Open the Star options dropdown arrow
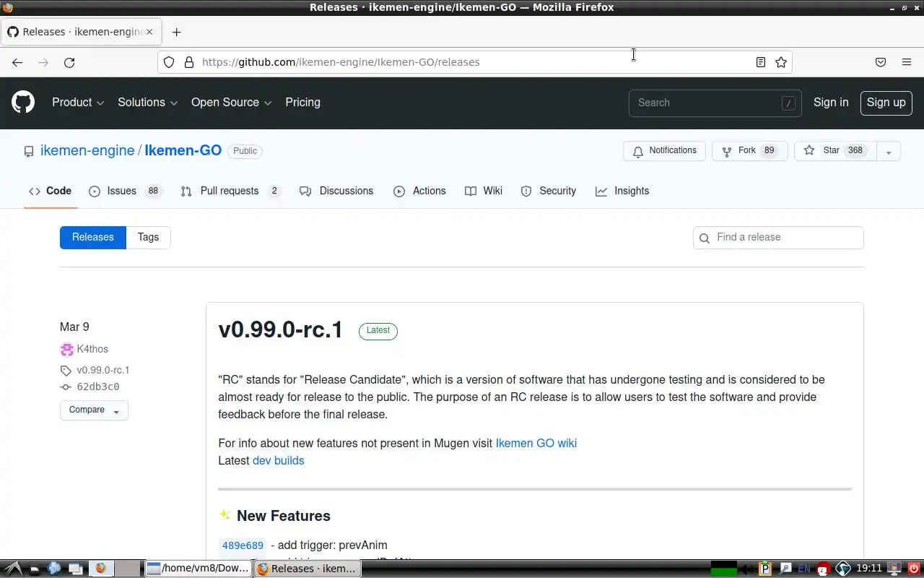The width and height of the screenshot is (924, 578). pos(889,151)
